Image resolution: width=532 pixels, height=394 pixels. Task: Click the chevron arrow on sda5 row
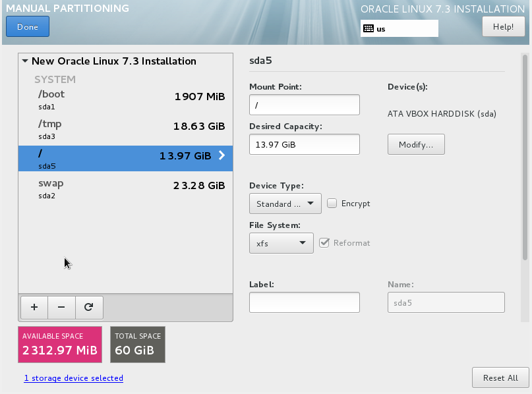pyautogui.click(x=222, y=155)
